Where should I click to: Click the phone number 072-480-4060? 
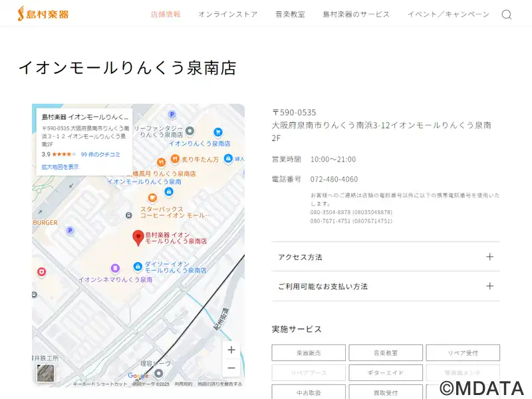[x=334, y=179]
